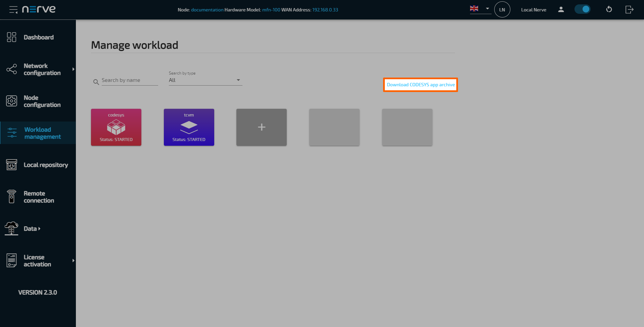This screenshot has height=327, width=644.
Task: Select the Node configuration icon
Action: pyautogui.click(x=11, y=101)
